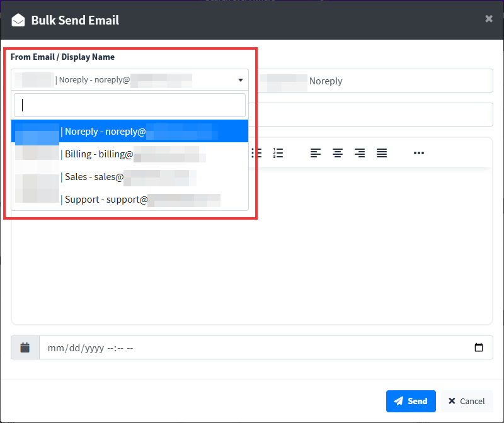
Task: Click the bulleted list icon
Action: pos(256,153)
